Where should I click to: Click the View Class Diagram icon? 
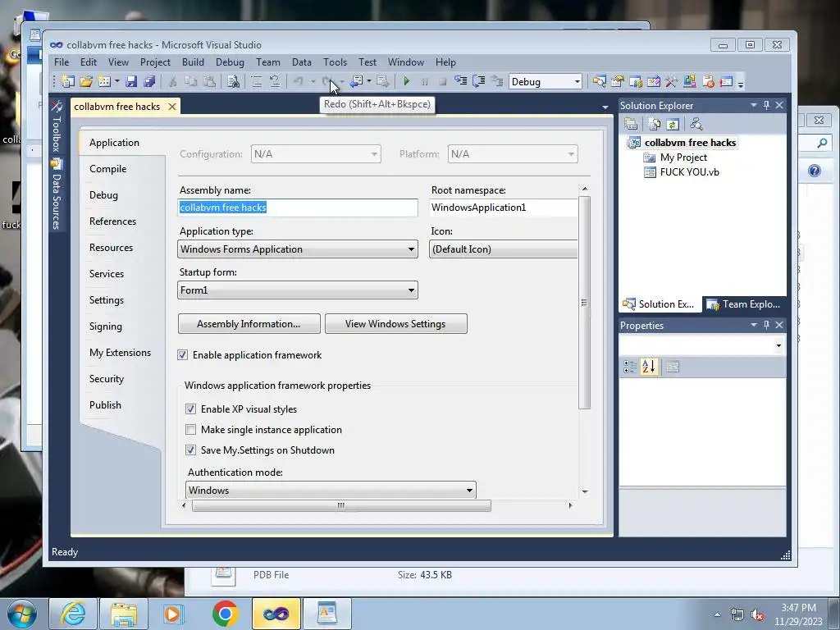click(x=696, y=125)
